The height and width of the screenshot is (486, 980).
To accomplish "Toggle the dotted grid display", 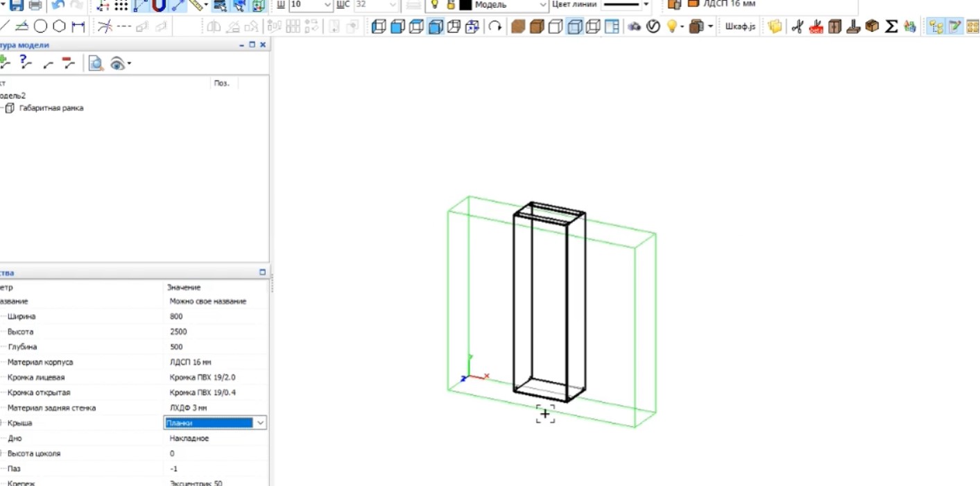I will tap(121, 6).
